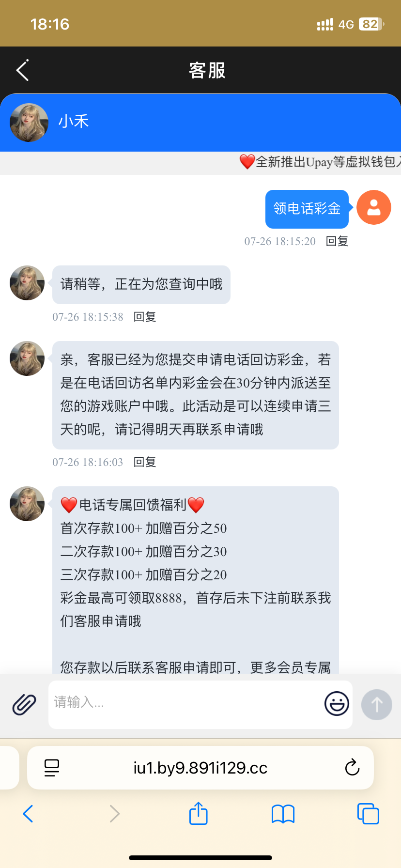Image resolution: width=401 pixels, height=868 pixels.
Task: Open the emoji smiley picker
Action: pos(337,704)
